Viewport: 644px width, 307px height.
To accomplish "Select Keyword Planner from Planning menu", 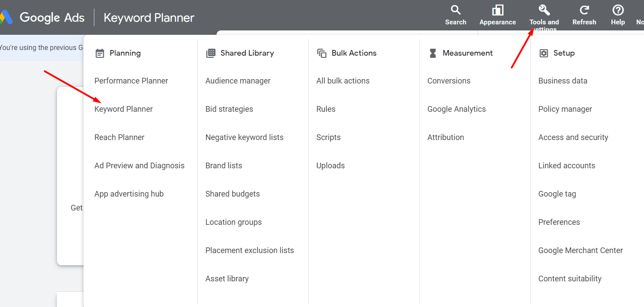I will pyautogui.click(x=123, y=109).
